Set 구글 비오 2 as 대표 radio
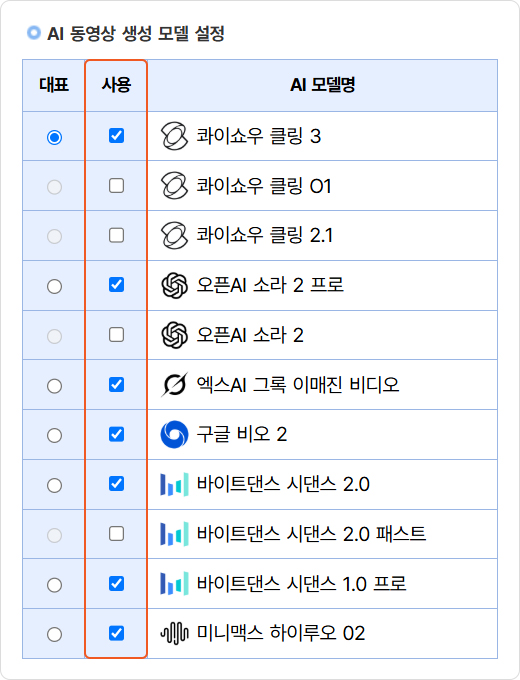 [54, 435]
